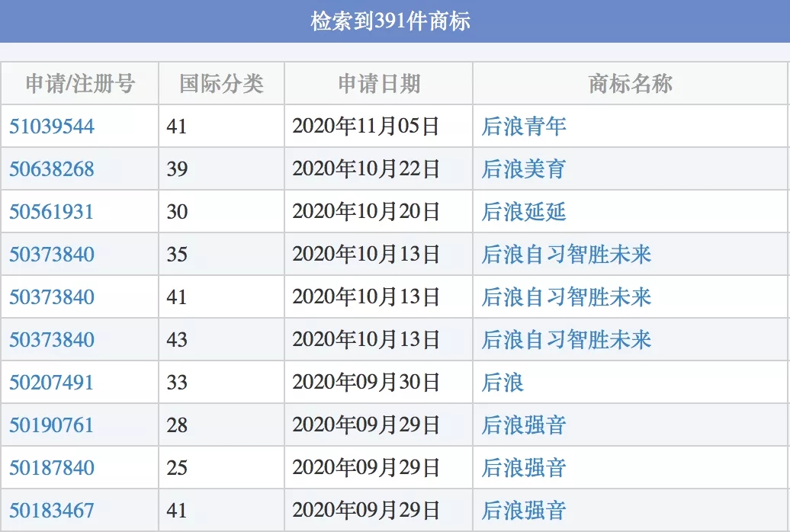The height and width of the screenshot is (532, 790).
Task: Open 后浪自习智胜未来 in class 35 row
Action: (x=567, y=255)
